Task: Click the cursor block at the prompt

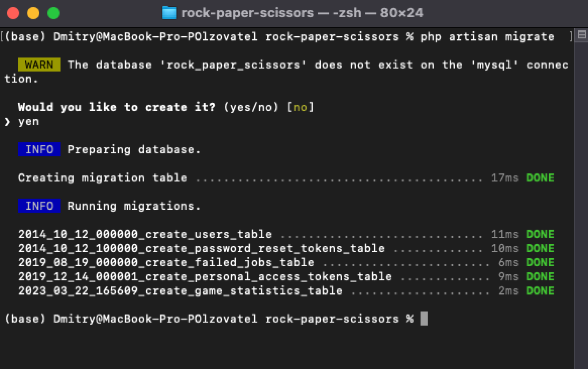Action: pos(424,319)
